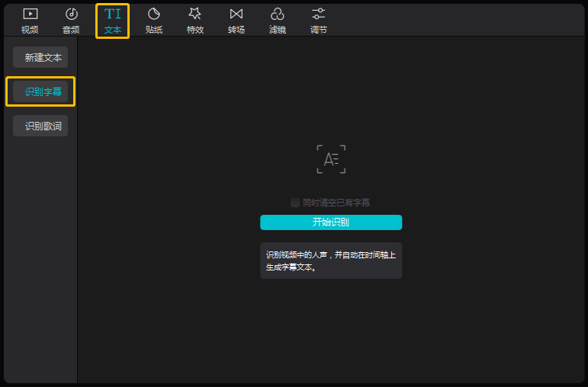Image resolution: width=588 pixels, height=387 pixels.
Task: Select 新建文本 in the left sidebar
Action: pyautogui.click(x=40, y=57)
